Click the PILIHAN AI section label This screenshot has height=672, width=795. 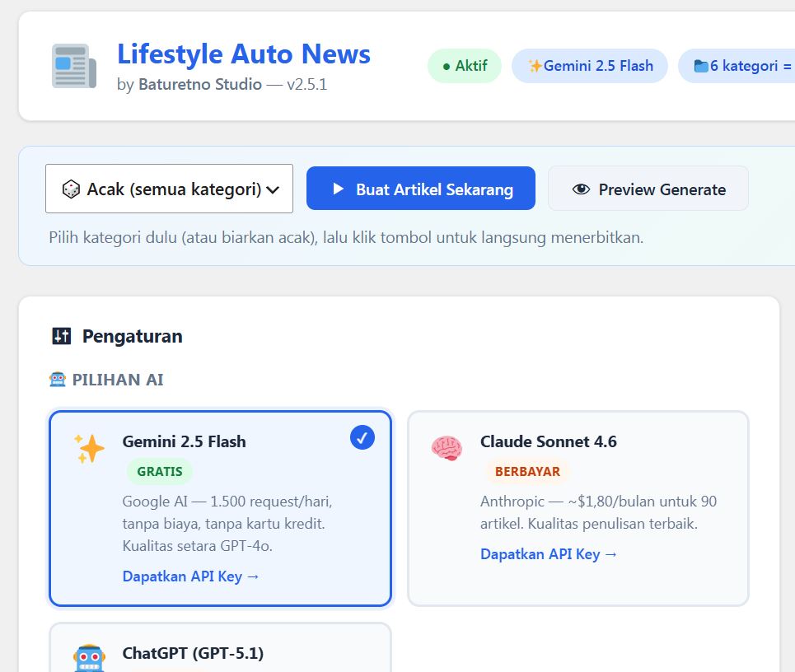pyautogui.click(x=118, y=379)
